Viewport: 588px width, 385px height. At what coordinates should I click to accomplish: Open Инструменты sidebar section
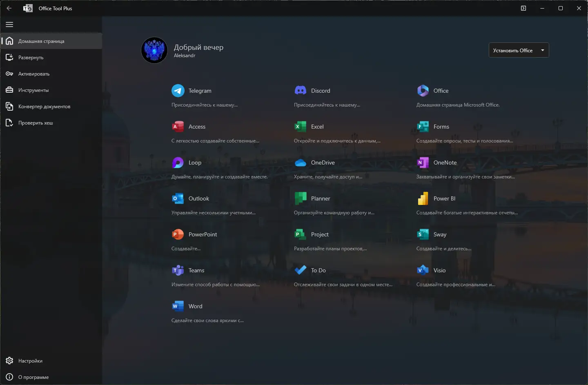pos(51,90)
